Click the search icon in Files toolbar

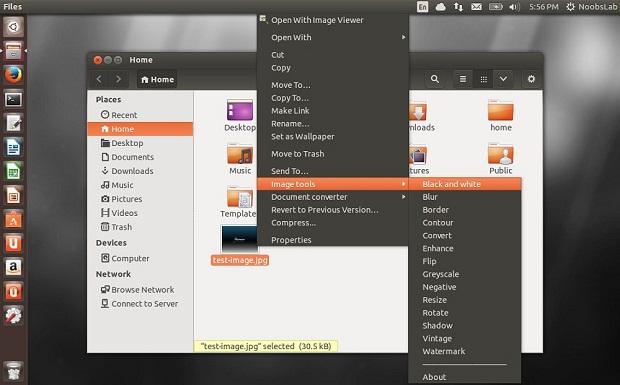click(435, 79)
